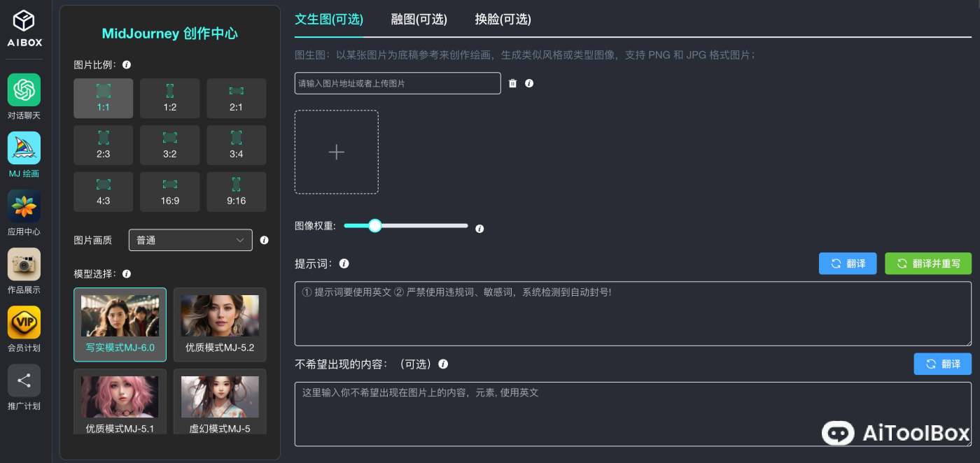
Task: Click info icon beside 图片比例
Action: (127, 64)
